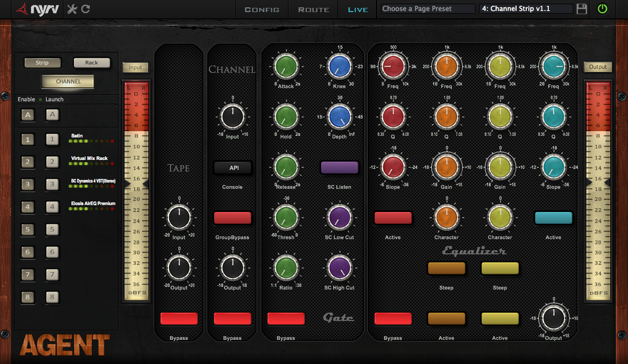Image resolution: width=628 pixels, height=364 pixels.
Task: Enable SC Listen in the Gate section
Action: tap(339, 168)
